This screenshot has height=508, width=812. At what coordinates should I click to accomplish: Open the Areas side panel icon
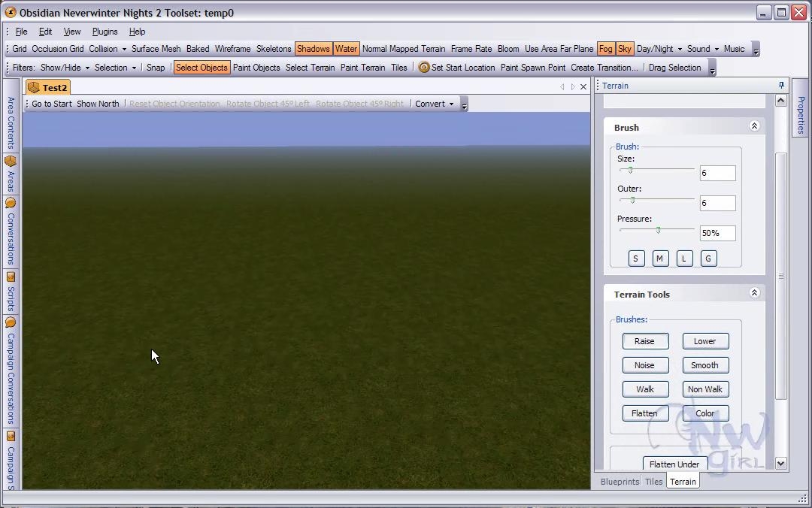11,162
